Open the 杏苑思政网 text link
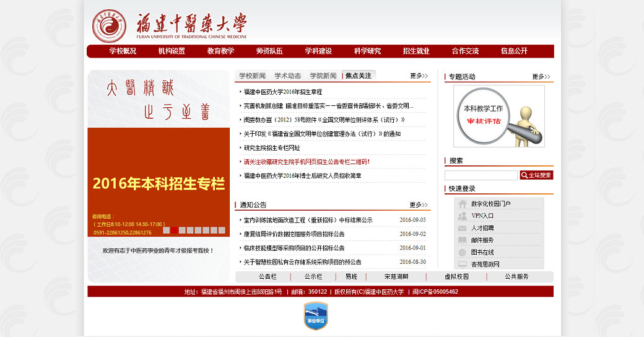This screenshot has height=337, width=644. point(485,265)
